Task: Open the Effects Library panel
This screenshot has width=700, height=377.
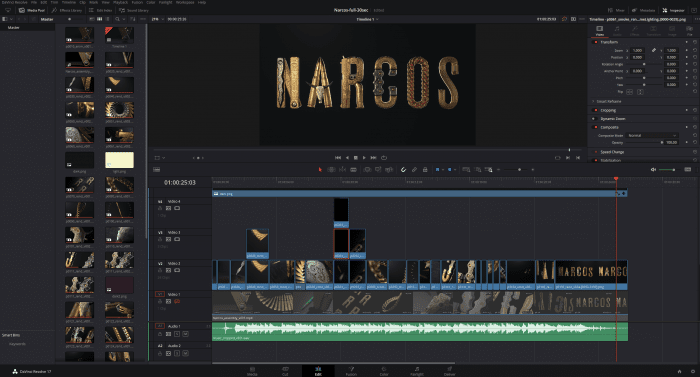Action: (x=67, y=10)
